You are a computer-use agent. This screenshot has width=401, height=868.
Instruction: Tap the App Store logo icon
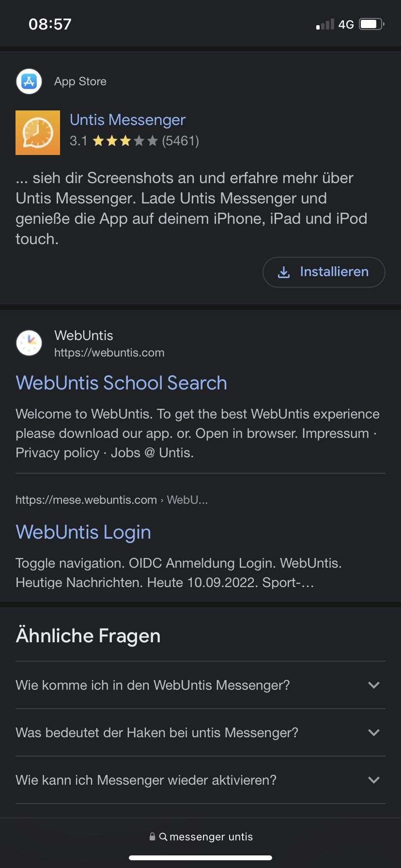tap(29, 81)
